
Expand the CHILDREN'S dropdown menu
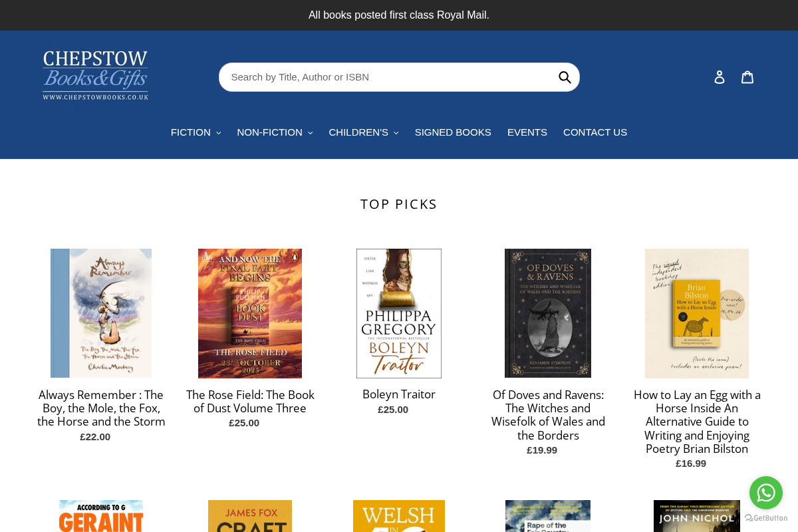coord(364,132)
